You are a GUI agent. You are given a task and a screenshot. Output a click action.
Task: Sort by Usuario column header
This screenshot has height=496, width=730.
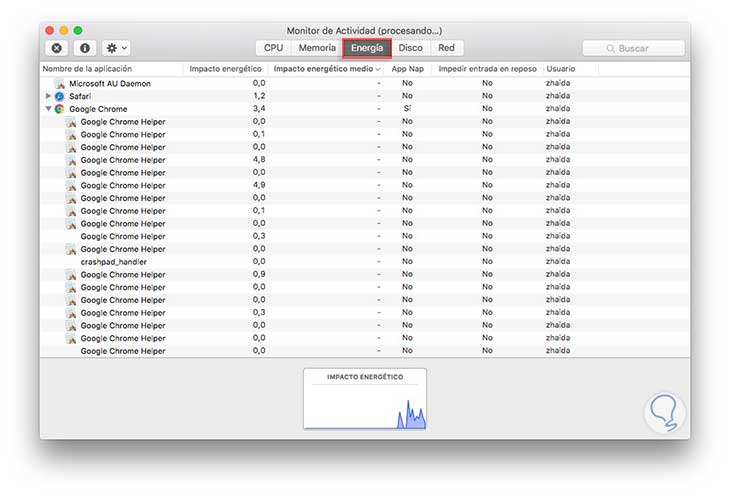tap(561, 69)
